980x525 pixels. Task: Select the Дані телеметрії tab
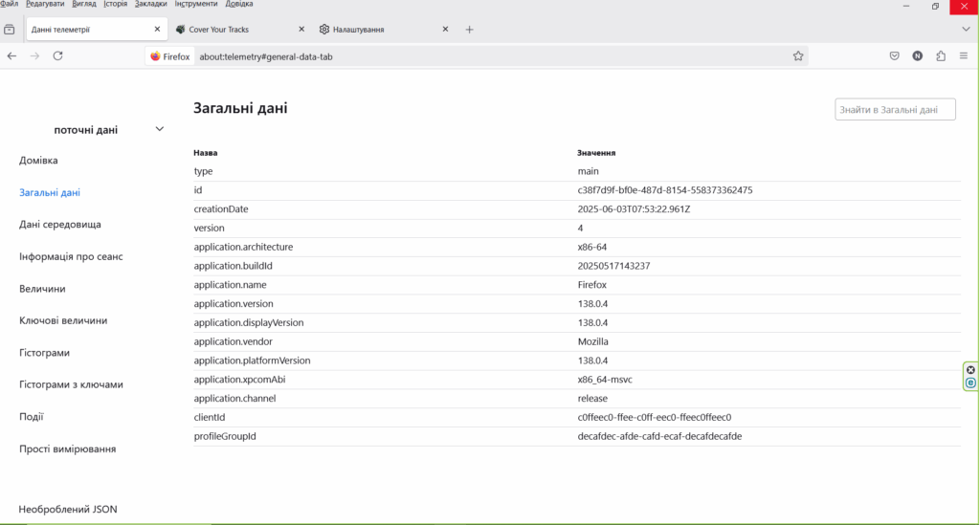97,30
